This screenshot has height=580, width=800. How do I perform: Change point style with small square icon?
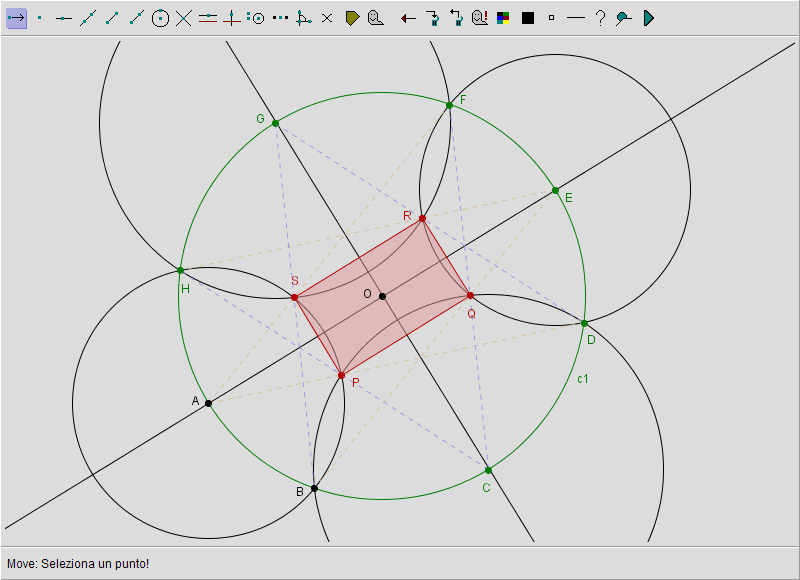tap(551, 18)
